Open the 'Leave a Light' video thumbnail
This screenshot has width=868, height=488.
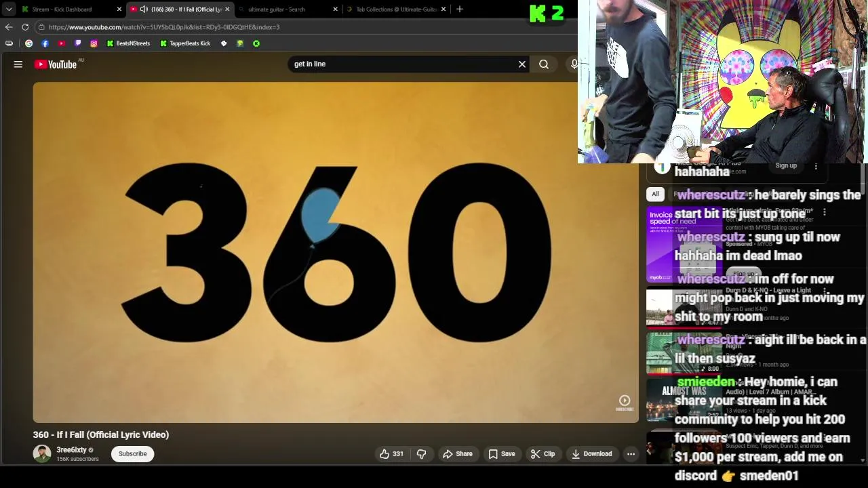click(x=684, y=308)
